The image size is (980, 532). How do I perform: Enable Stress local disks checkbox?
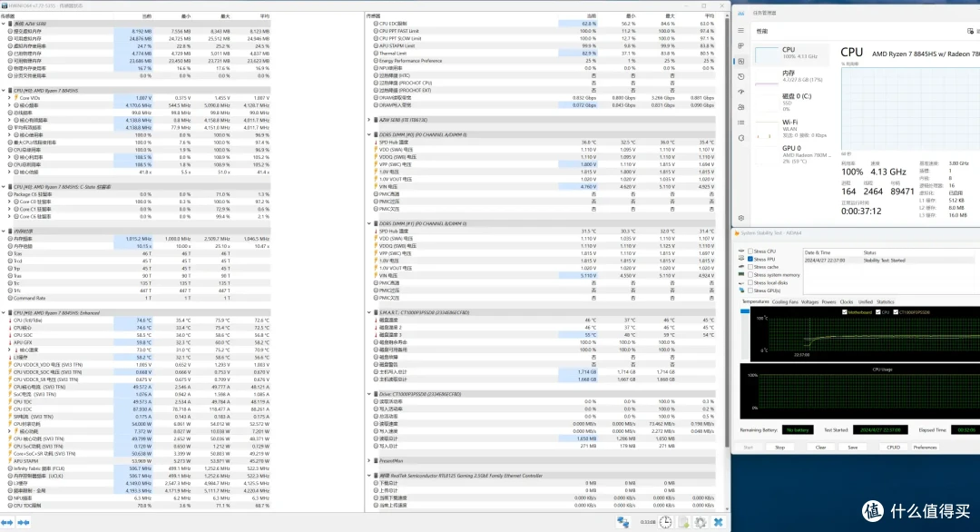[750, 282]
